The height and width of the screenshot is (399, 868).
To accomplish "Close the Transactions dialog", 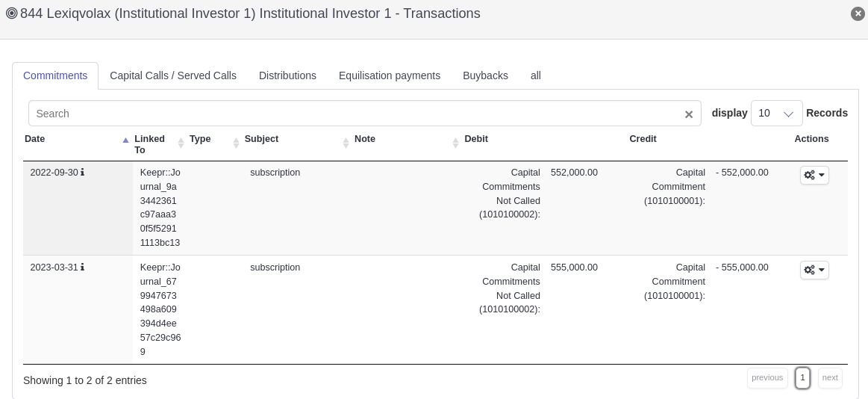I will tap(858, 13).
